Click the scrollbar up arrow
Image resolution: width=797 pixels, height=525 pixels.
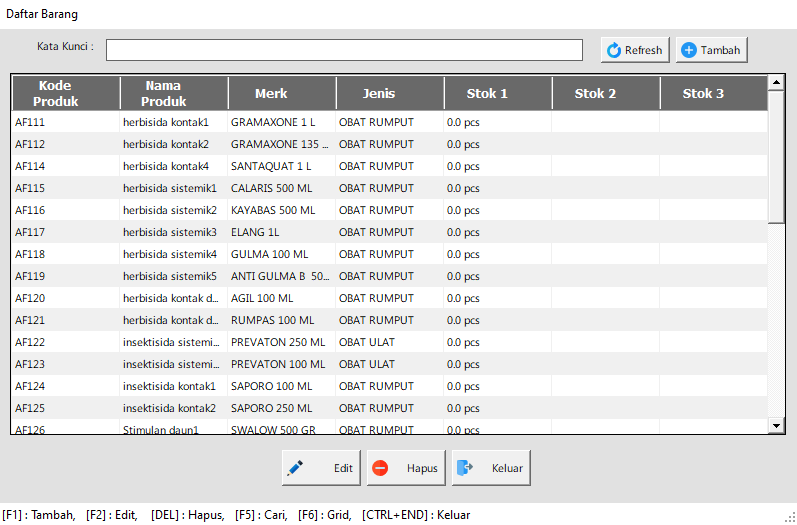[x=776, y=82]
